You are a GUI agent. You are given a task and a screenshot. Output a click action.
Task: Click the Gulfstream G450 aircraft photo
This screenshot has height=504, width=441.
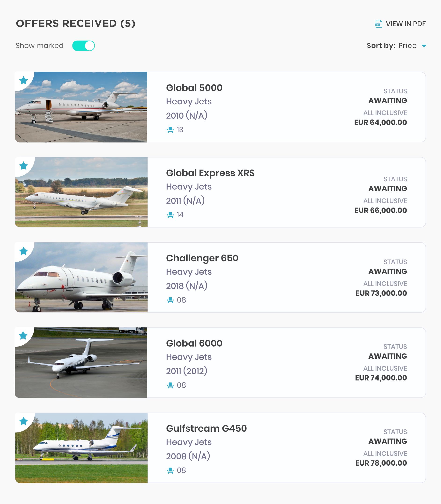[x=81, y=448]
